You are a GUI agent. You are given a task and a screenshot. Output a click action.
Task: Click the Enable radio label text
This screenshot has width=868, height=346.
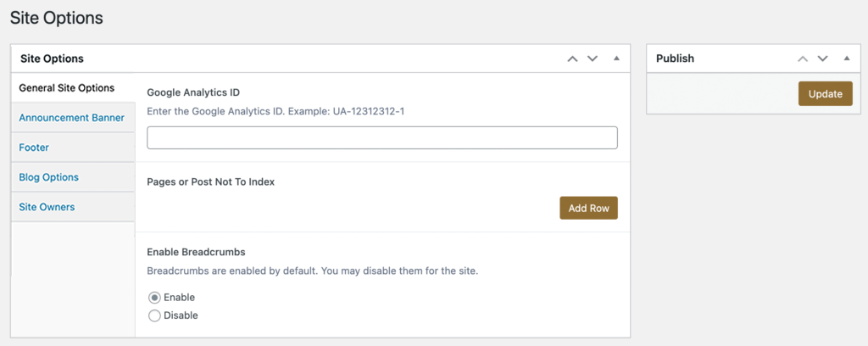pyautogui.click(x=180, y=298)
